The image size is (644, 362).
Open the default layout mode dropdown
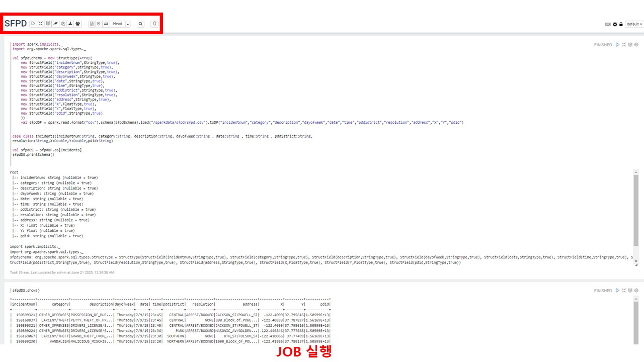pos(634,24)
